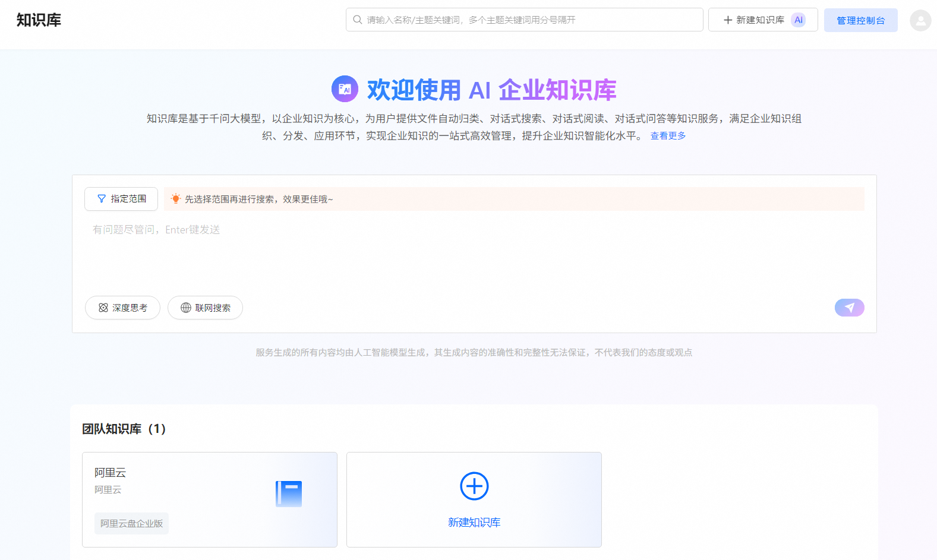Click the 欢迎使用 AI 企业知识库 headline

coord(492,90)
